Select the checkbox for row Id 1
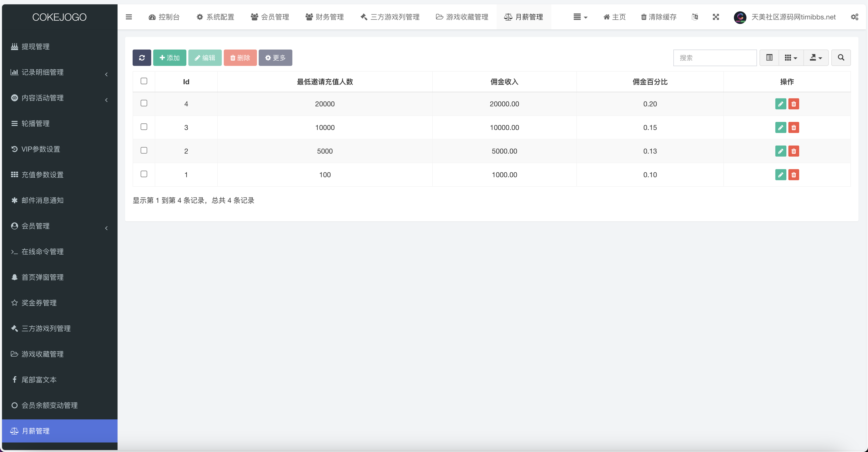The height and width of the screenshot is (452, 868). (x=144, y=174)
